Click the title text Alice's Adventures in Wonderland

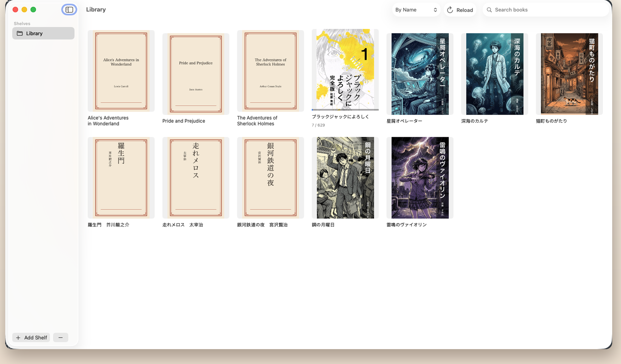[x=108, y=121]
